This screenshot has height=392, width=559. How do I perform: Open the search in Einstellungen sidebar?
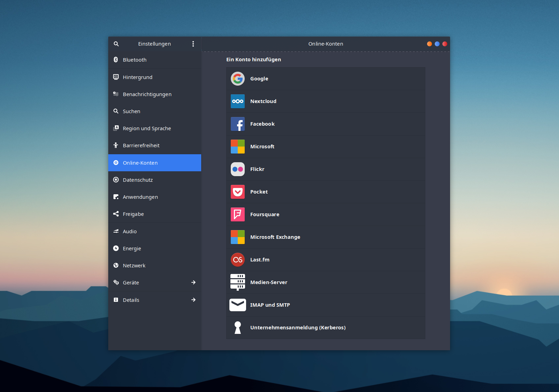click(x=116, y=44)
